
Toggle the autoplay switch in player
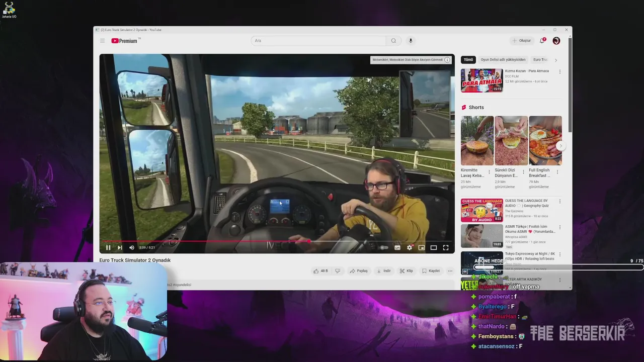tap(384, 247)
